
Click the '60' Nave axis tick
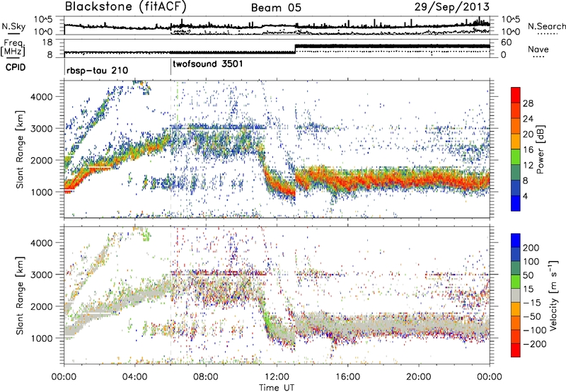coord(507,42)
